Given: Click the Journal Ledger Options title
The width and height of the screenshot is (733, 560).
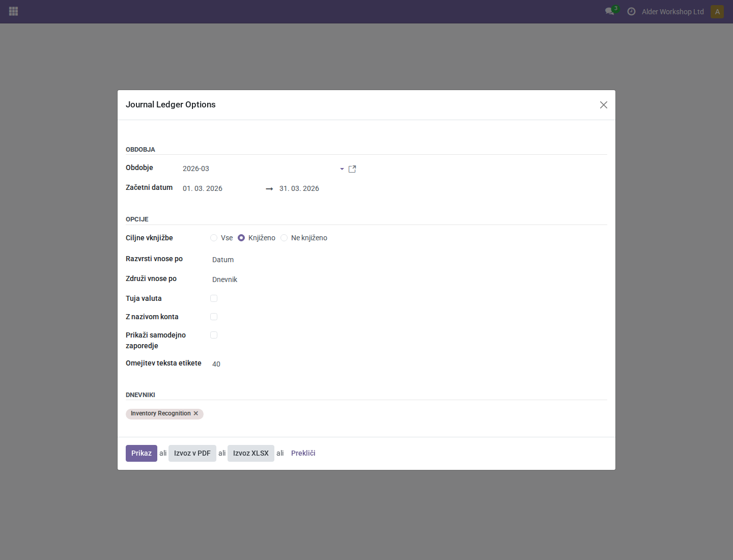Looking at the screenshot, I should (171, 104).
